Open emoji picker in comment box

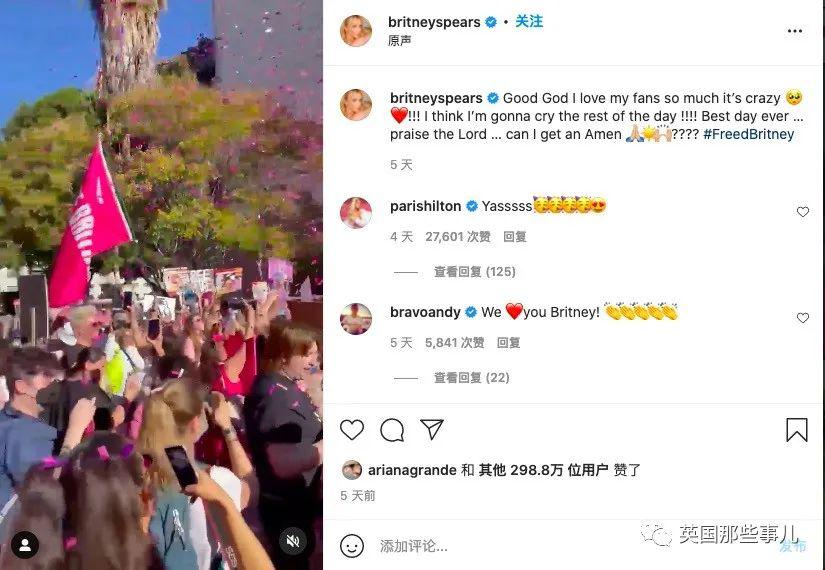(x=351, y=546)
